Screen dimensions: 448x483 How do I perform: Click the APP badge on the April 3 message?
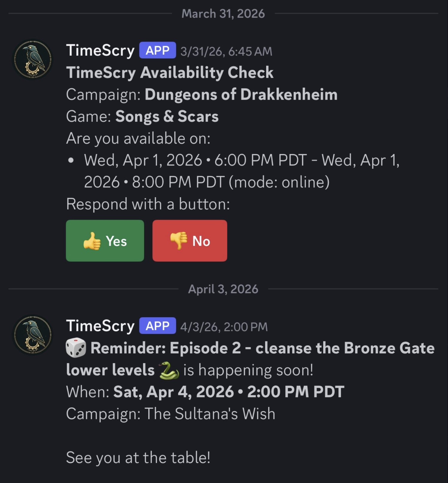pos(157,326)
